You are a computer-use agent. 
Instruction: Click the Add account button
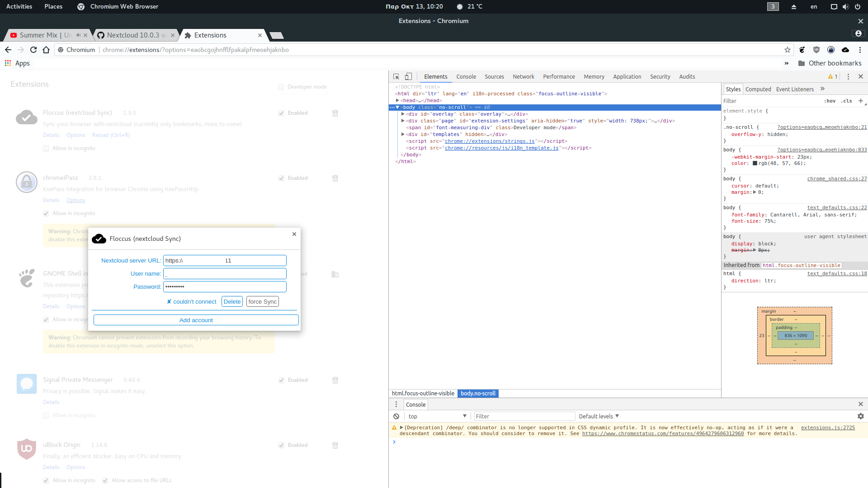196,320
